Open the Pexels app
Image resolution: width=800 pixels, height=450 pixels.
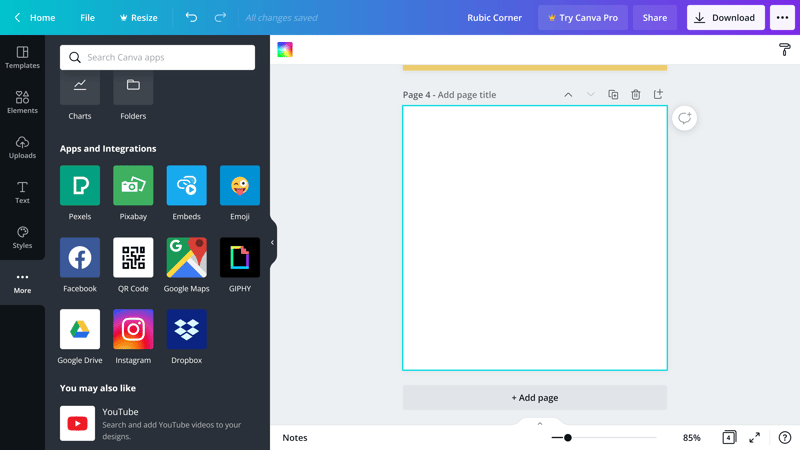pos(80,186)
